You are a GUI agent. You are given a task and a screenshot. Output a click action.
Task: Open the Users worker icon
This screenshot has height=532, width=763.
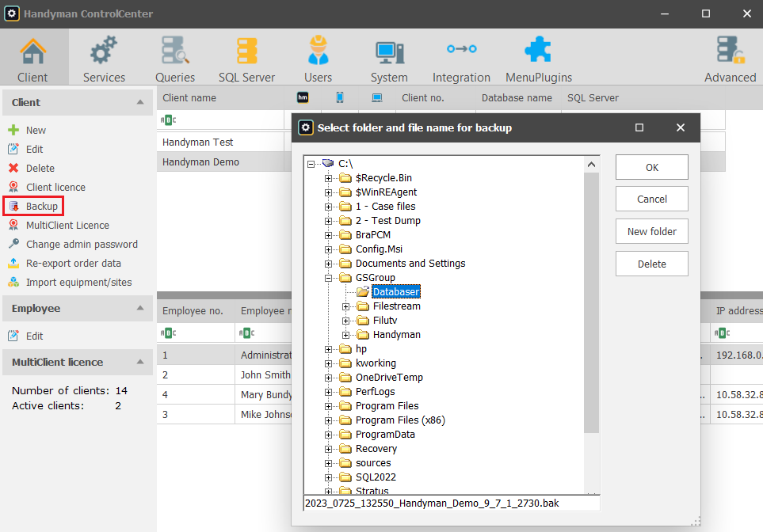(x=319, y=50)
